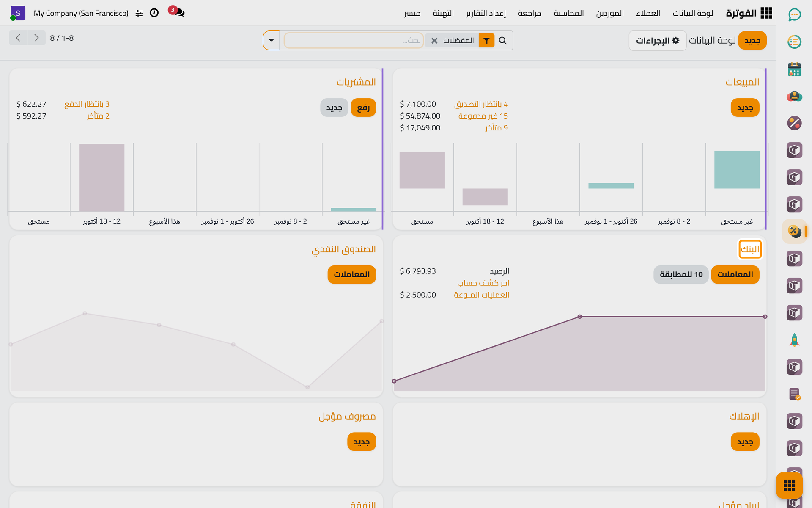Open the Calendar app in the sidebar
This screenshot has width=812, height=508.
tap(794, 69)
